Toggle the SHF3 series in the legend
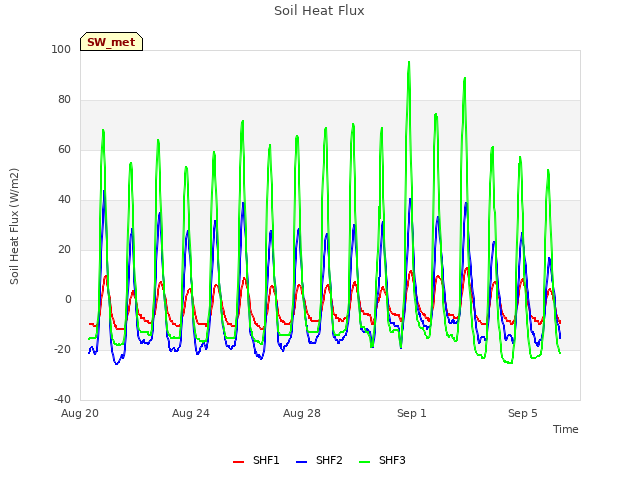This screenshot has height=480, width=640. point(382,460)
